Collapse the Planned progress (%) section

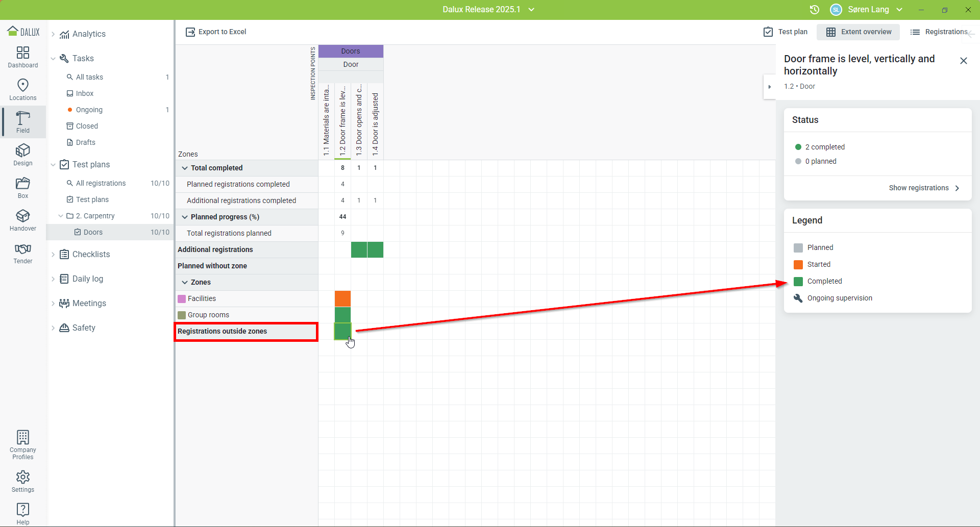click(185, 217)
